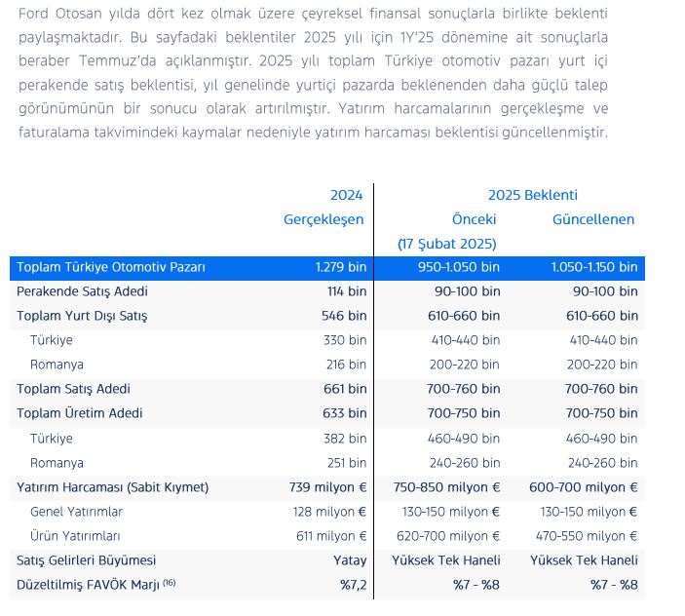The width and height of the screenshot is (685, 616).
Task: Click '%7 - %8' in the Önceki column
Action: pos(476,585)
